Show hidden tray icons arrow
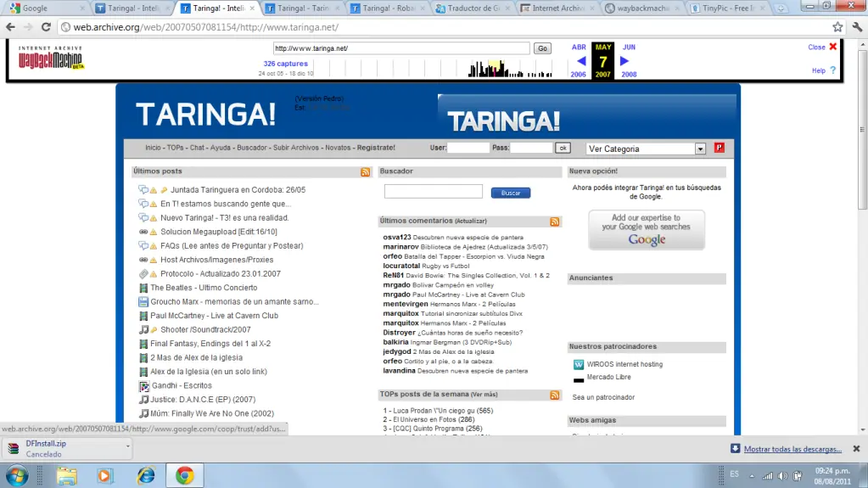 752,476
